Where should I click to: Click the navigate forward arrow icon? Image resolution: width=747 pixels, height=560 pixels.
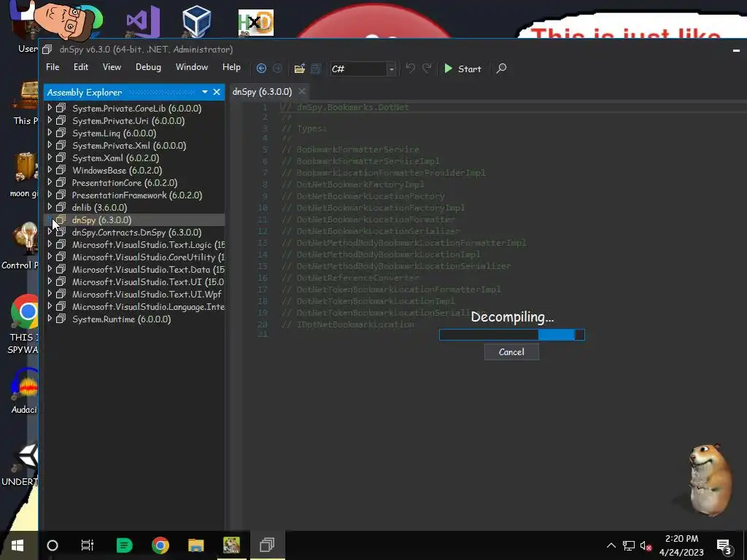277,69
